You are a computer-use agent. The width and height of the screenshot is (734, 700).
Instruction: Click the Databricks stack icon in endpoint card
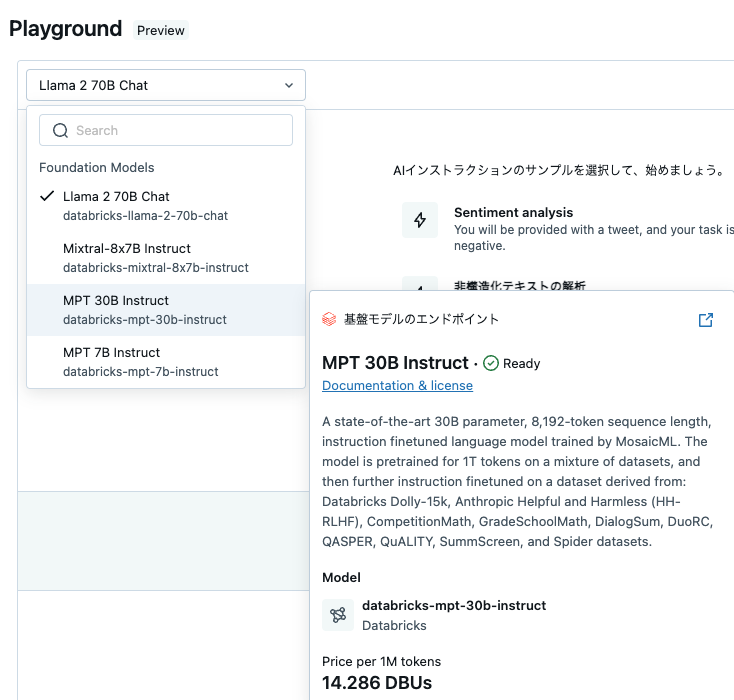pyautogui.click(x=329, y=319)
